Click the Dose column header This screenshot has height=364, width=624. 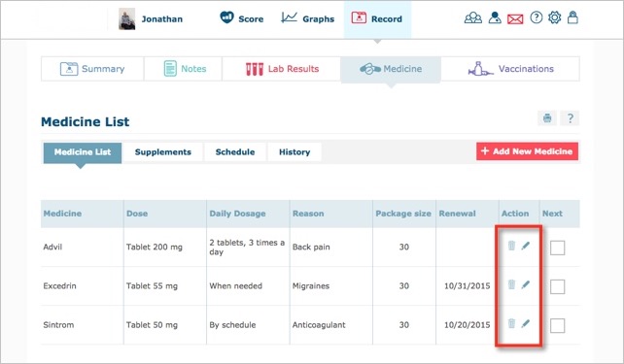137,214
